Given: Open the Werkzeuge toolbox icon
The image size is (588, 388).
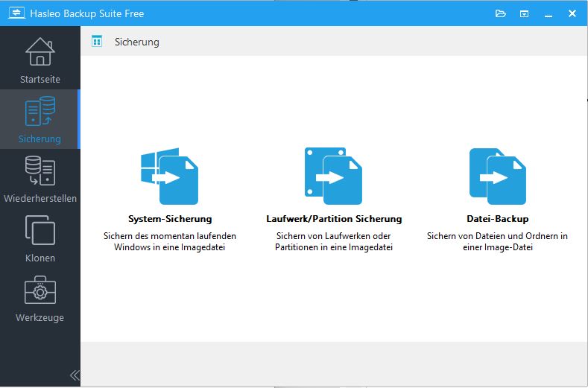Looking at the screenshot, I should (40, 290).
